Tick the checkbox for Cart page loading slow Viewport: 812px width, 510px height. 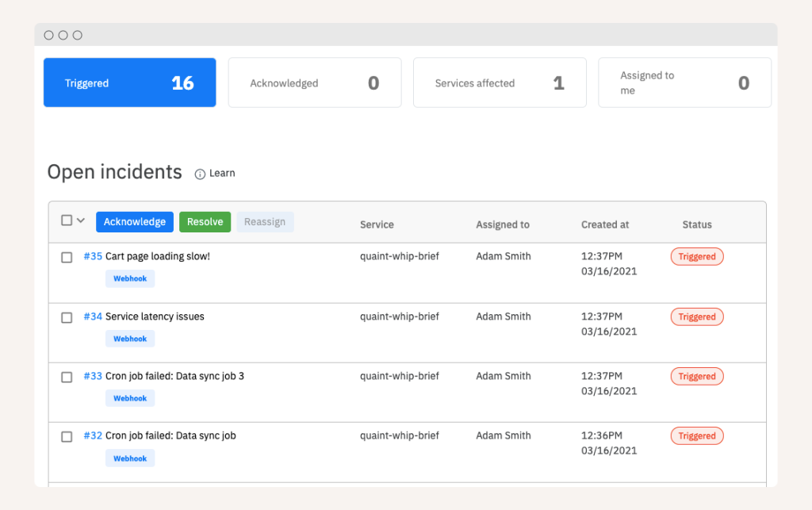pos(67,257)
